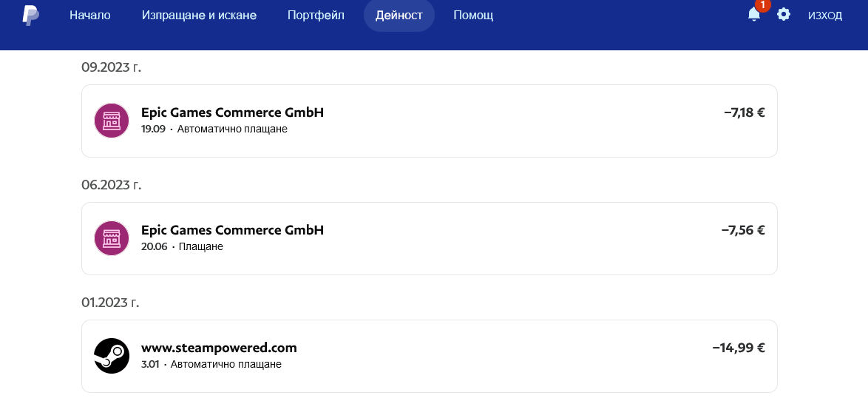
Task: Click the 3.01 Автоматично плащане detail line
Action: (x=211, y=365)
